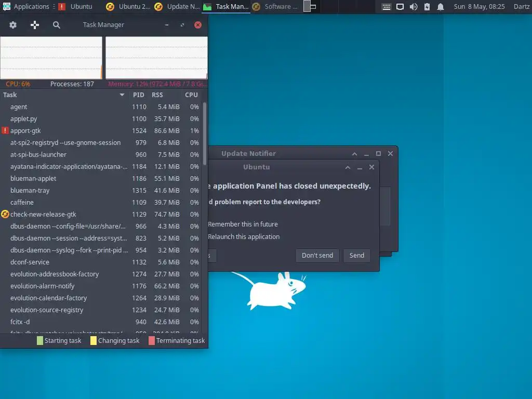The height and width of the screenshot is (399, 532).
Task: Click the apport-gtk red exclamation icon
Action: tap(5, 130)
